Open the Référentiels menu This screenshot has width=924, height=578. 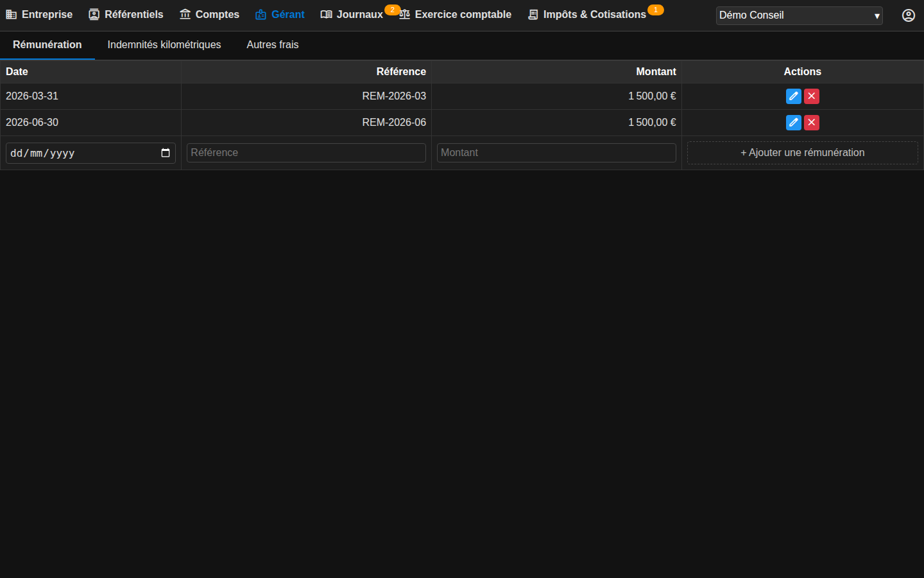[126, 14]
